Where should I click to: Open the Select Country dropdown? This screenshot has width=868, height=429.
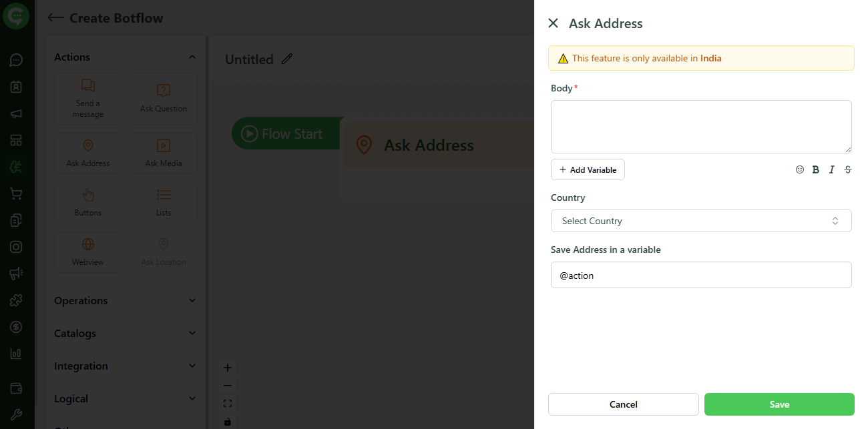(x=701, y=220)
